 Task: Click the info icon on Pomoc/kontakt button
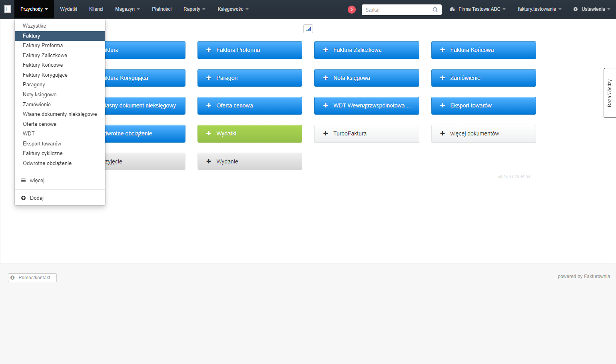click(13, 278)
